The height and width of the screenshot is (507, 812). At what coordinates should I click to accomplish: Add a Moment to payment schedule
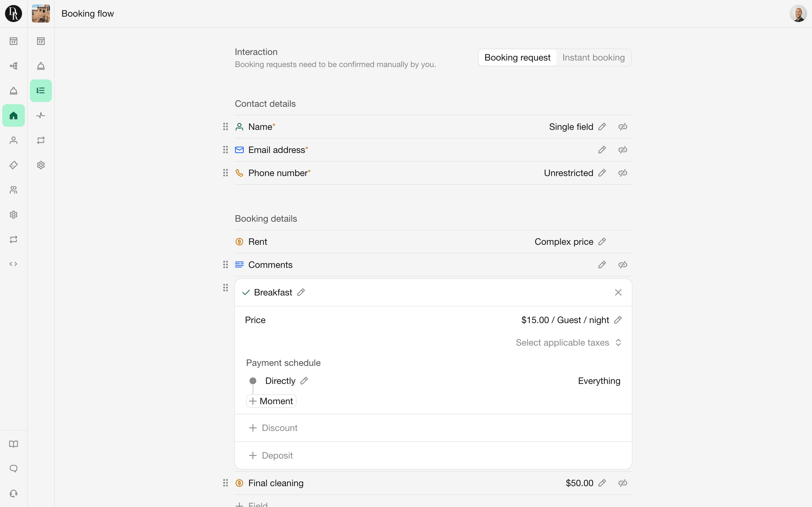pyautogui.click(x=271, y=401)
